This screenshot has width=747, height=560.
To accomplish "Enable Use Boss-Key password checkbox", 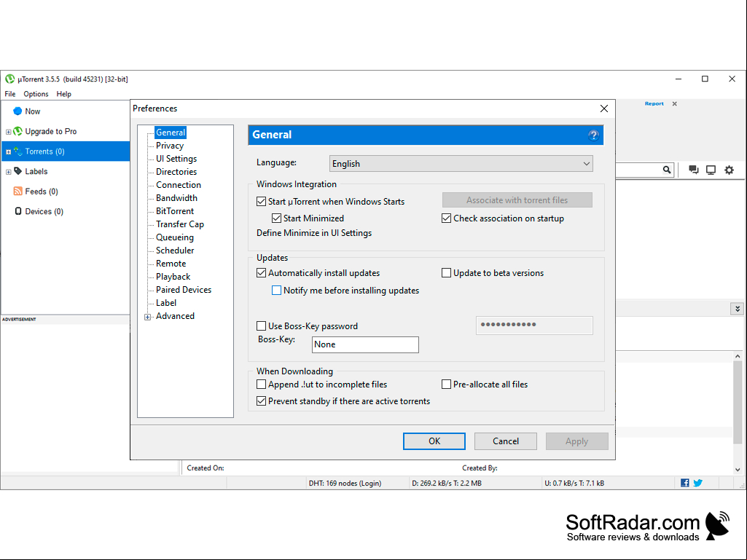I will (261, 326).
